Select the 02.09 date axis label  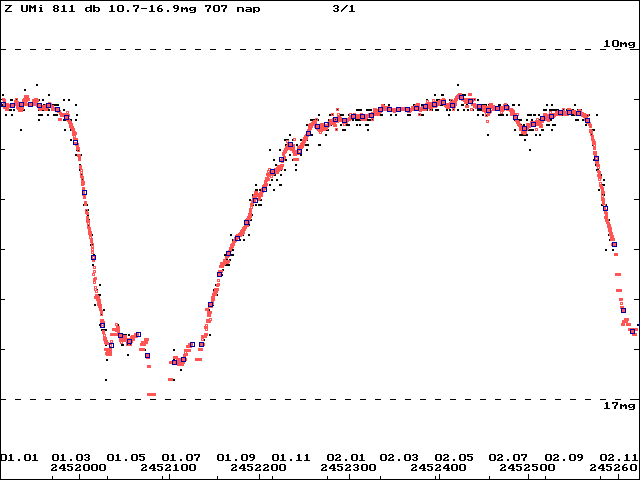click(x=564, y=458)
